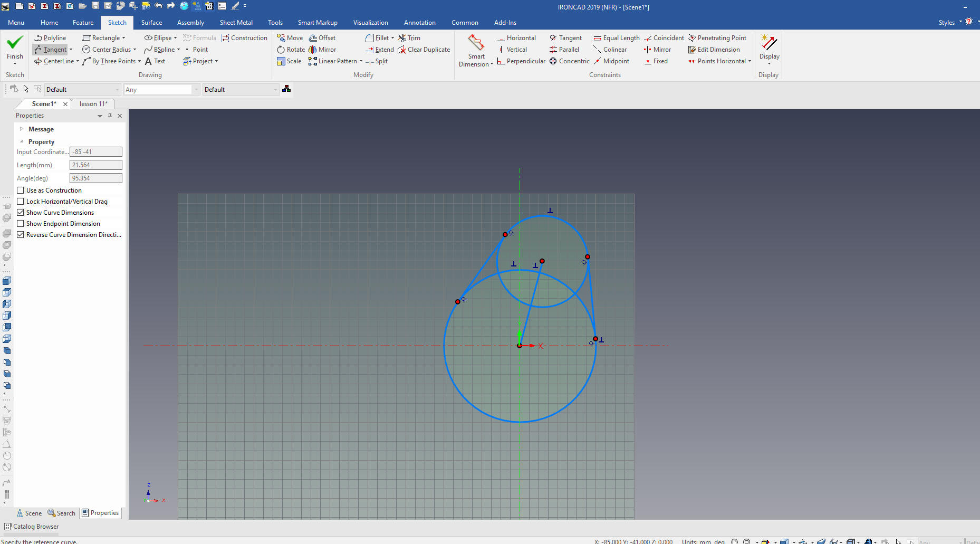
Task: Click the Rotate tool
Action: pyautogui.click(x=291, y=50)
